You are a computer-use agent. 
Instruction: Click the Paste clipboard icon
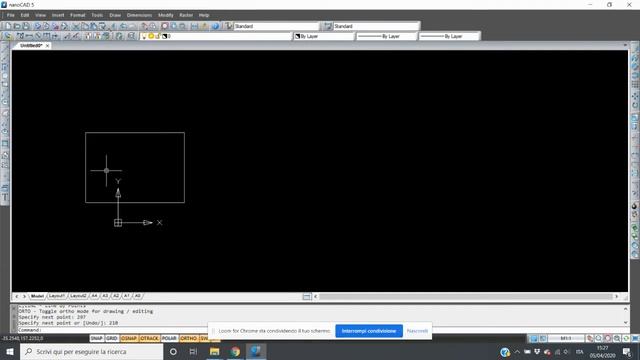pos(93,26)
